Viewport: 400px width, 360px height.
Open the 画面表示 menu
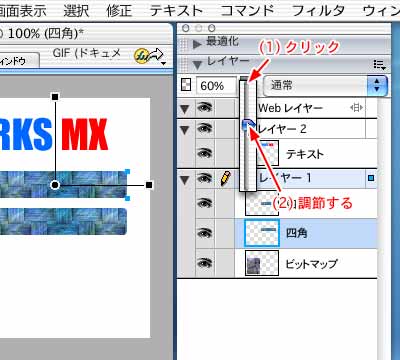click(22, 10)
